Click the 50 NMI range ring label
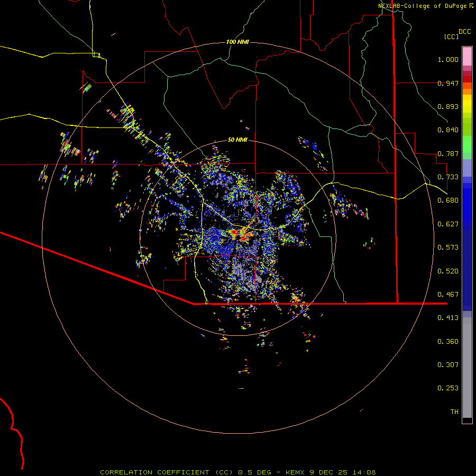Image resolution: width=476 pixels, height=476 pixels. pyautogui.click(x=237, y=140)
